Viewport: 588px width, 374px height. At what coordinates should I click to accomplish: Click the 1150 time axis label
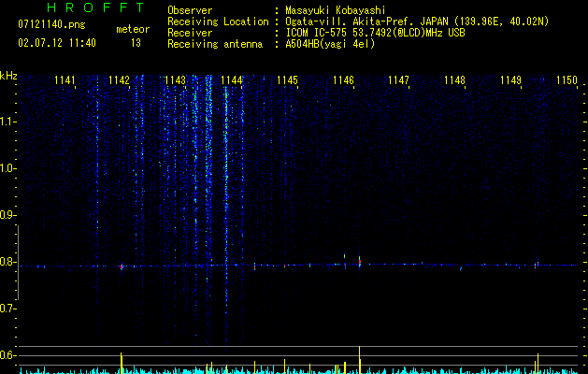tap(566, 80)
